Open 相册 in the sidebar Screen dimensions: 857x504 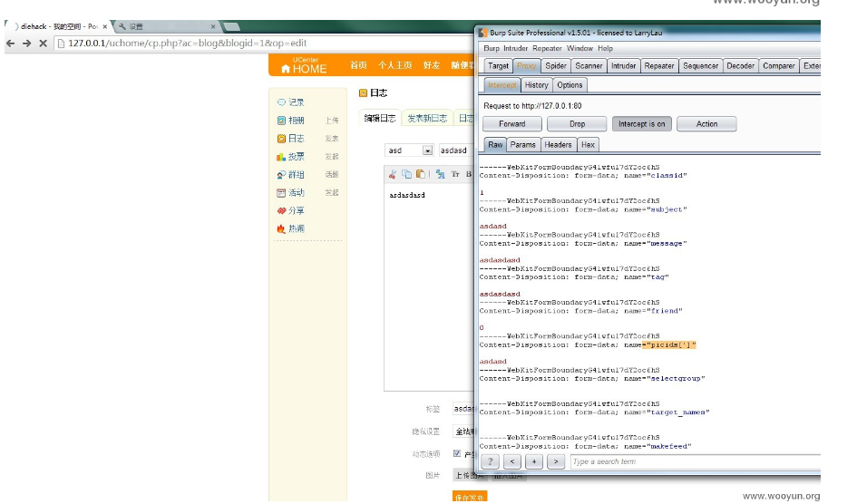[297, 121]
